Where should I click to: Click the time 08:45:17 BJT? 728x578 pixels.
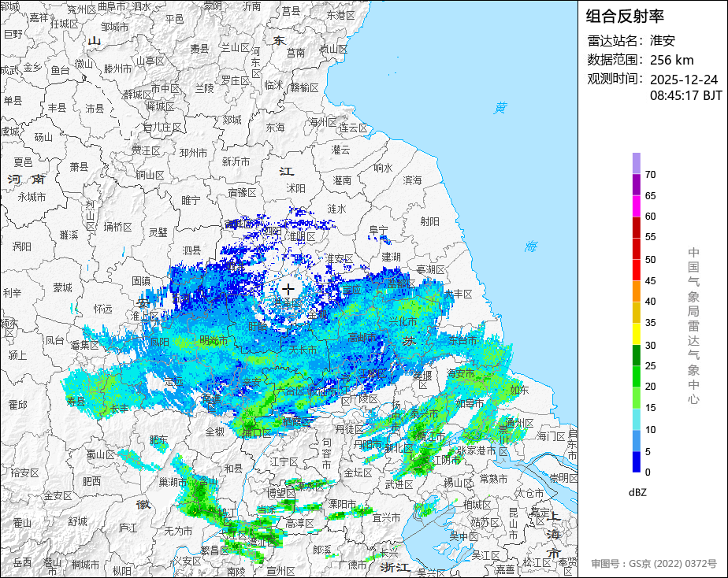click(685, 95)
